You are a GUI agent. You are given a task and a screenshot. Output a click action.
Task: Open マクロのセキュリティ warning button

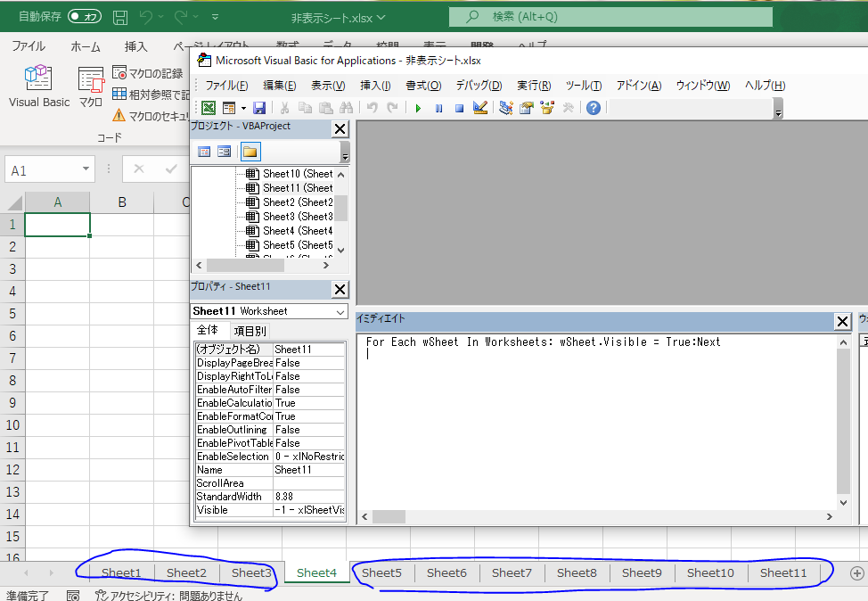pyautogui.click(x=151, y=115)
